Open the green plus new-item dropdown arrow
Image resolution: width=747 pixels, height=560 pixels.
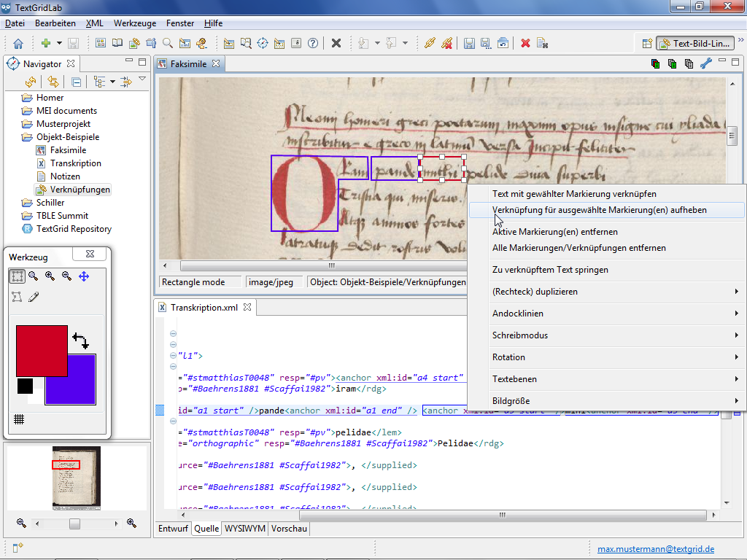(59, 43)
